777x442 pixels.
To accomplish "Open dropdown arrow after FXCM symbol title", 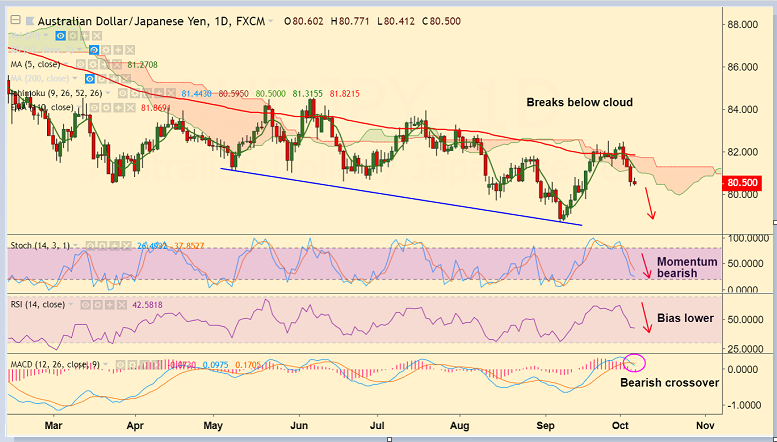I will click(x=271, y=21).
